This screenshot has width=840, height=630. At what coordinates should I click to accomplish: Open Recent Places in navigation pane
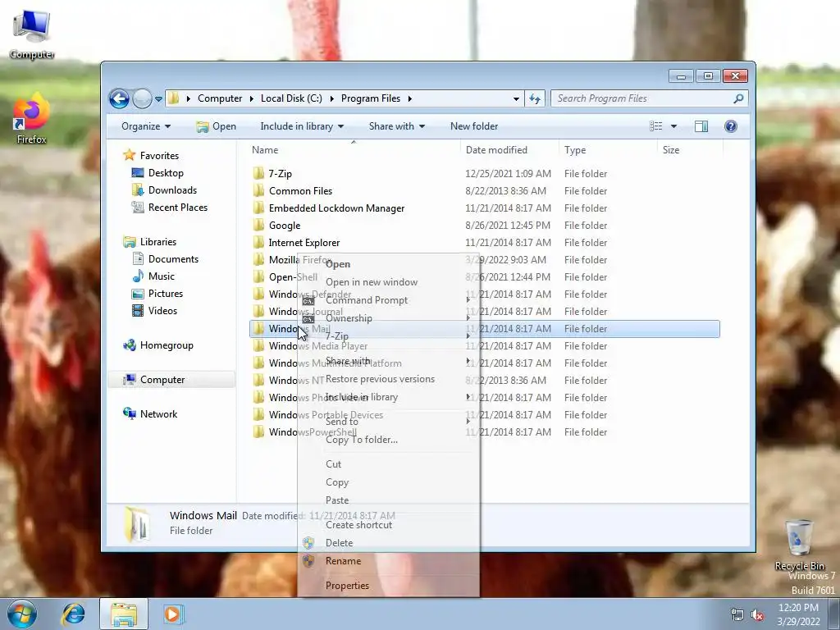click(x=177, y=208)
